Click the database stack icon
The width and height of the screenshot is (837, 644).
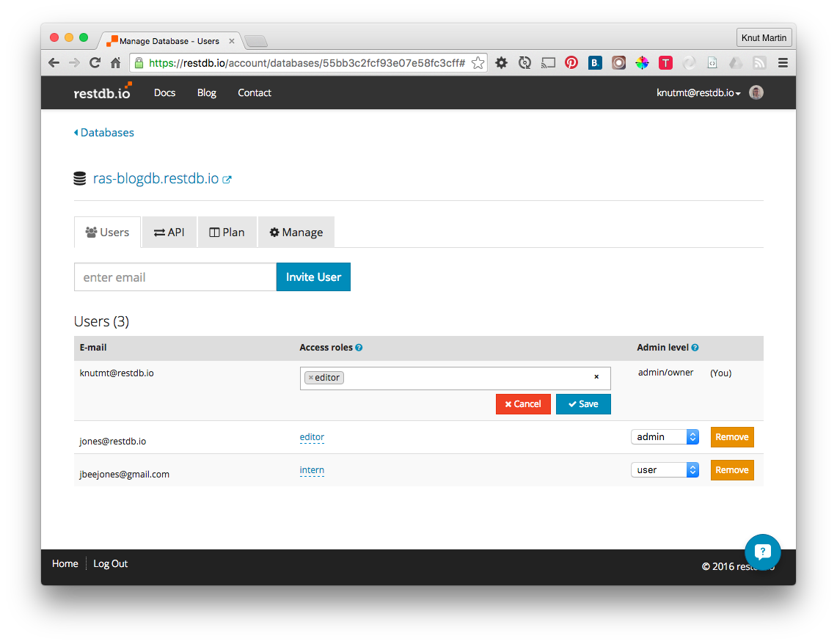tap(79, 178)
